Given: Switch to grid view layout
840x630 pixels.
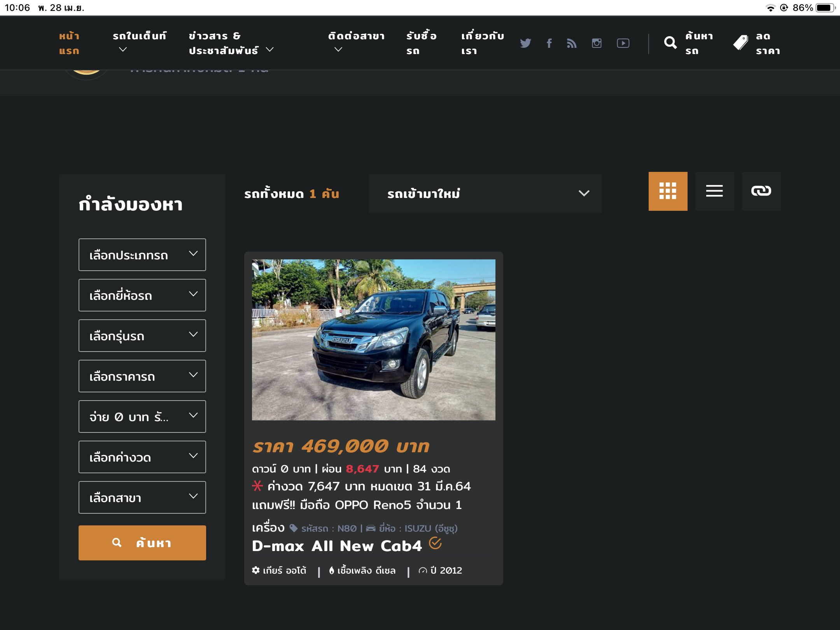Looking at the screenshot, I should tap(668, 191).
